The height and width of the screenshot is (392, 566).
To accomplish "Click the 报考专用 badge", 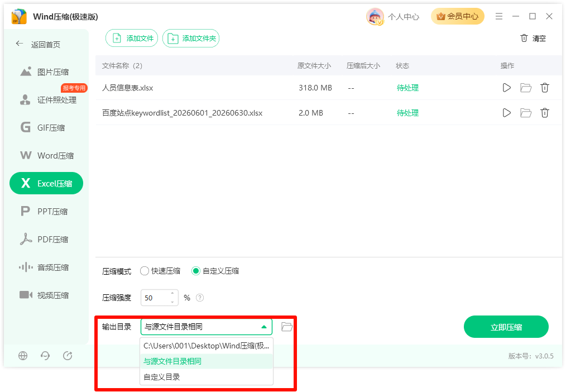I will pyautogui.click(x=74, y=88).
